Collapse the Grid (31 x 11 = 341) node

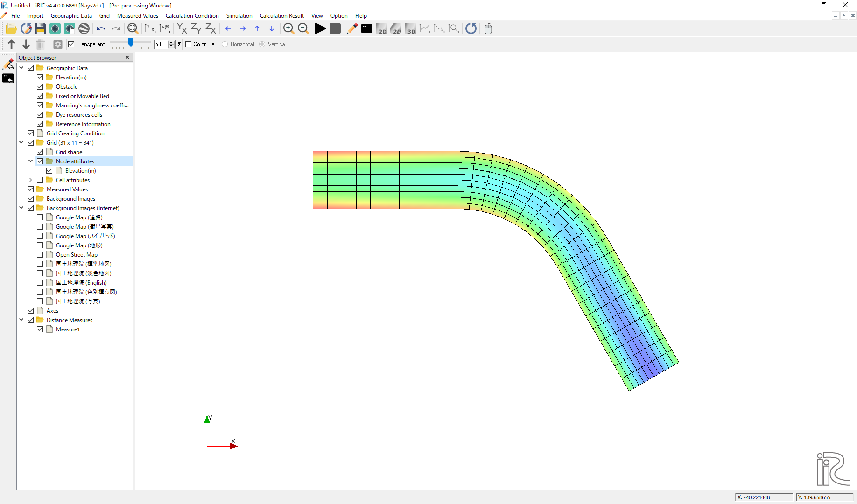coord(21,143)
